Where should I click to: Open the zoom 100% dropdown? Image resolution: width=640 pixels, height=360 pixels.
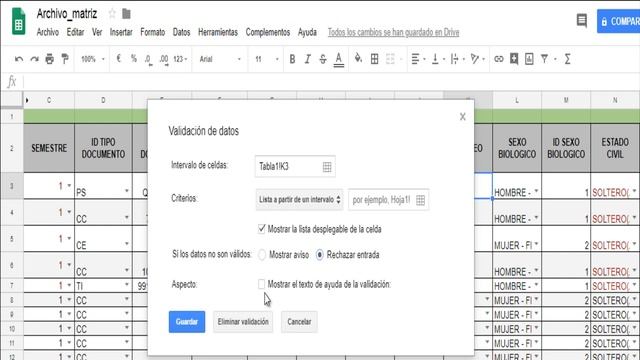click(x=93, y=59)
